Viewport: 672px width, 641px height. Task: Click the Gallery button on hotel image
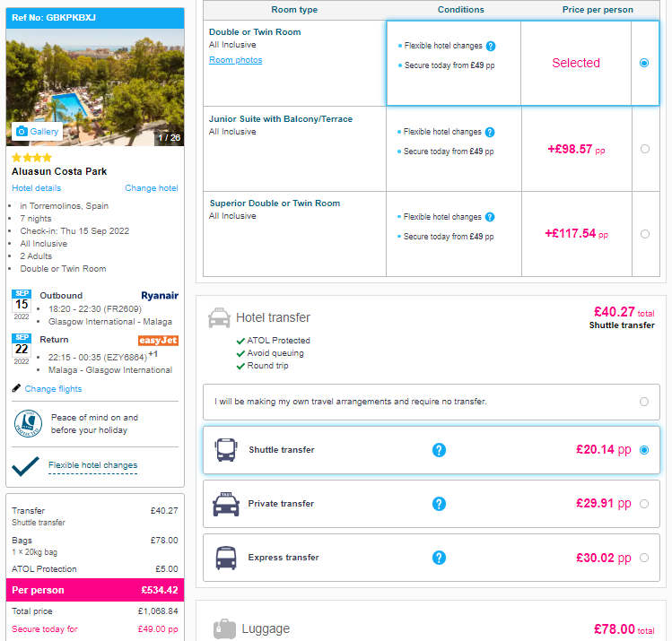[x=38, y=132]
